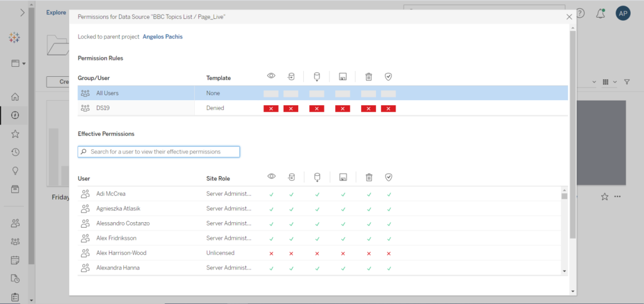Image resolution: width=644 pixels, height=304 pixels.
Task: Open the Angelos Pachis parent project link
Action: click(x=163, y=37)
